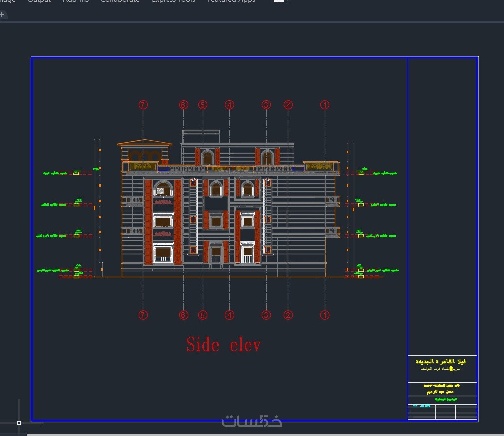Screen dimensions: 504x436
Task: Select top grid bubble number 7
Action: [143, 105]
